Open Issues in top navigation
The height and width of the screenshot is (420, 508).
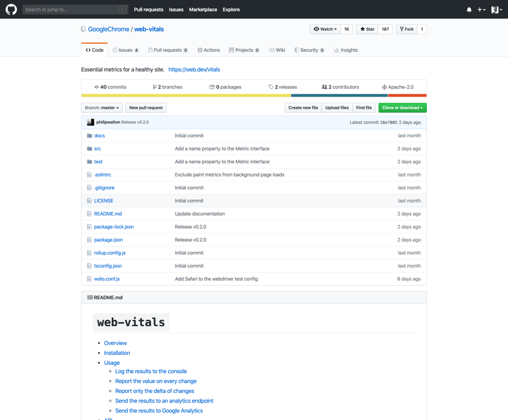click(176, 10)
